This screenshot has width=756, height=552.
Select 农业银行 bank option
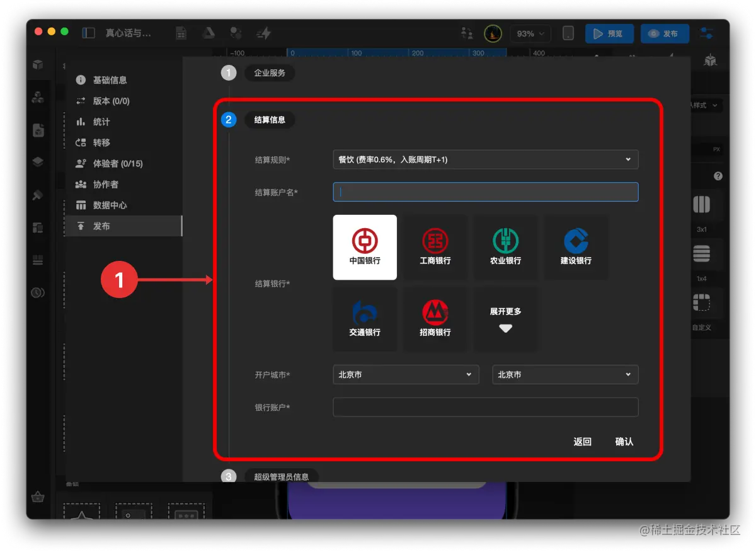click(506, 247)
